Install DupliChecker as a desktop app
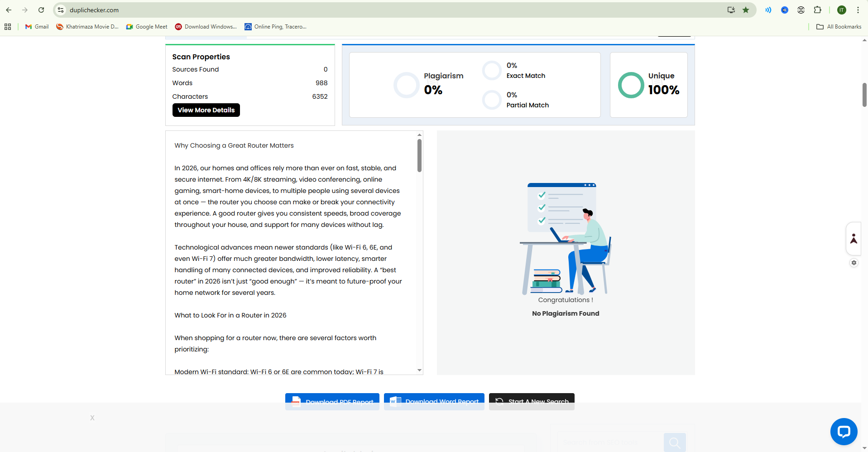The height and width of the screenshot is (452, 868). (x=730, y=10)
